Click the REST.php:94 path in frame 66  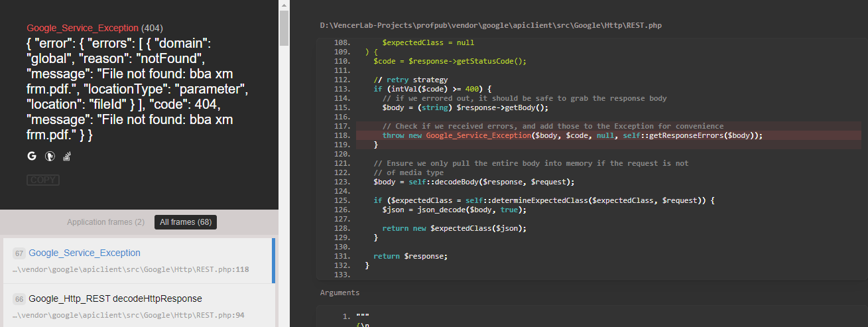129,315
